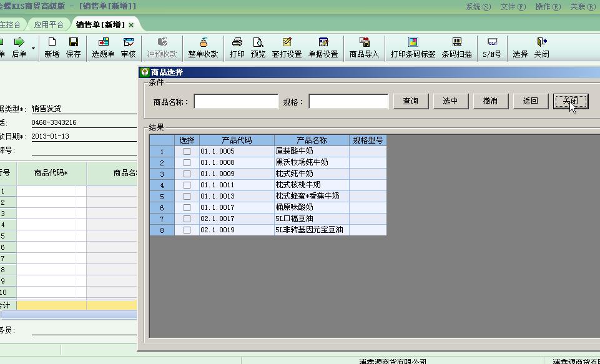The height and width of the screenshot is (364, 600).
Task: Open the 文件(F) menu
Action: pos(513,6)
